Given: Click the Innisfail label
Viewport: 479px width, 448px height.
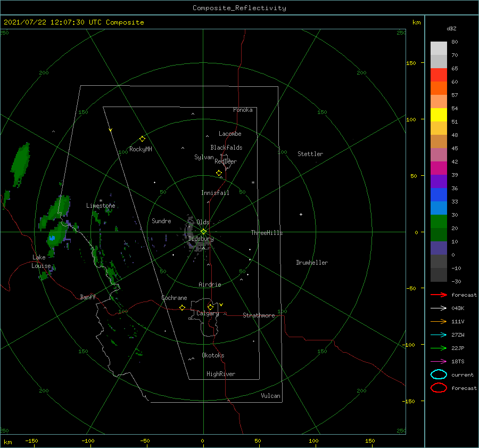Looking at the screenshot, I should pyautogui.click(x=215, y=193).
